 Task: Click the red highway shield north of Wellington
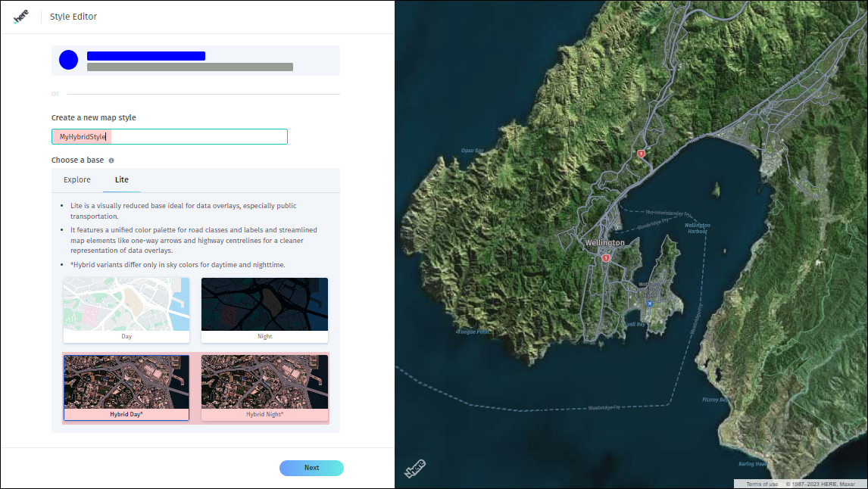pos(641,154)
